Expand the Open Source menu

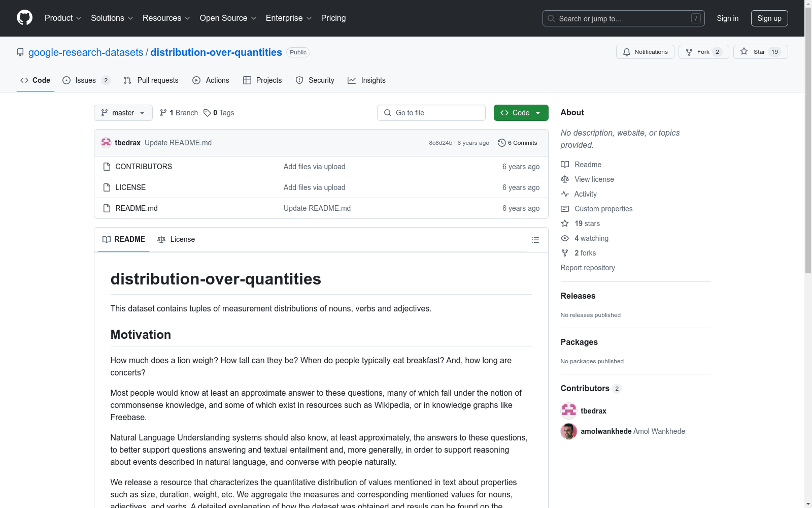coord(228,18)
